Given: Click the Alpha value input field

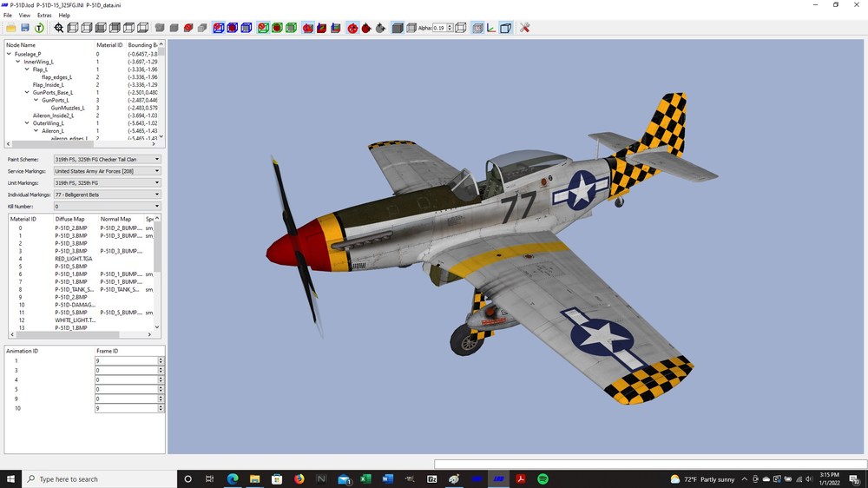Looking at the screenshot, I should pyautogui.click(x=439, y=28).
